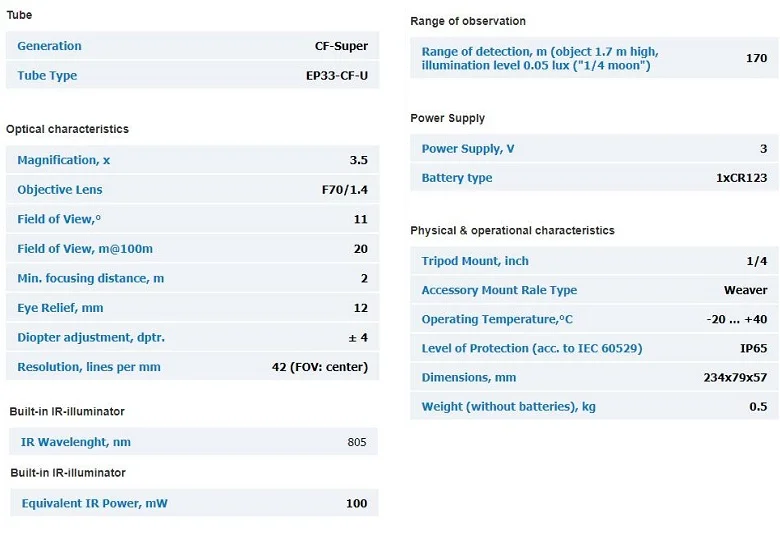Select Weight (without batteries), kg label
780x533 pixels.
coord(508,407)
